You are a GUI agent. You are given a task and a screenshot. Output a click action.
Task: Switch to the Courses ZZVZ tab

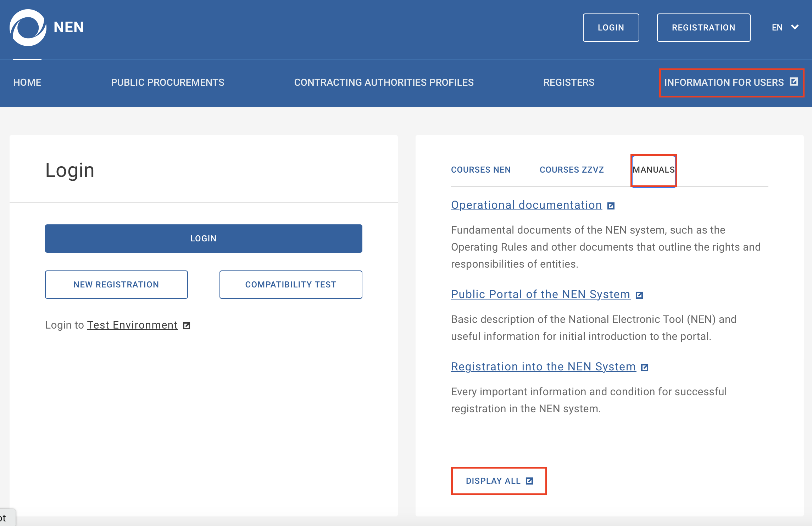click(x=572, y=170)
